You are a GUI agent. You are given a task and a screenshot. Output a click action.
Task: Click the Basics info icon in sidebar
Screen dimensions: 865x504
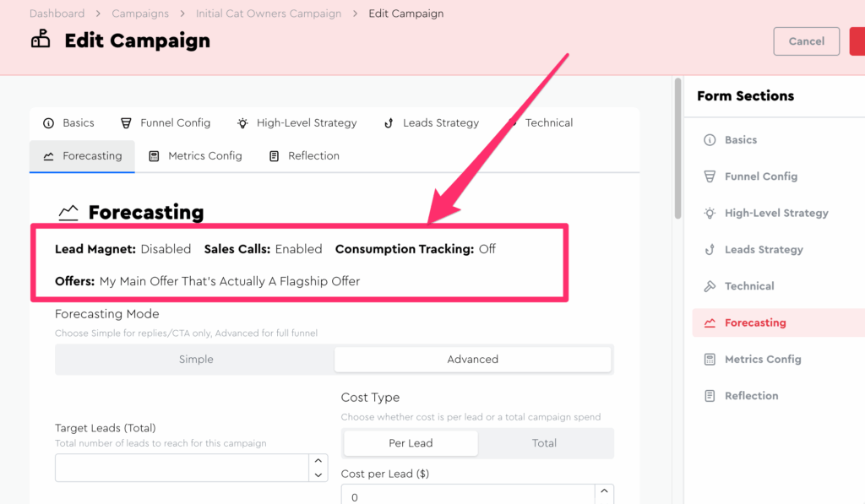(710, 140)
